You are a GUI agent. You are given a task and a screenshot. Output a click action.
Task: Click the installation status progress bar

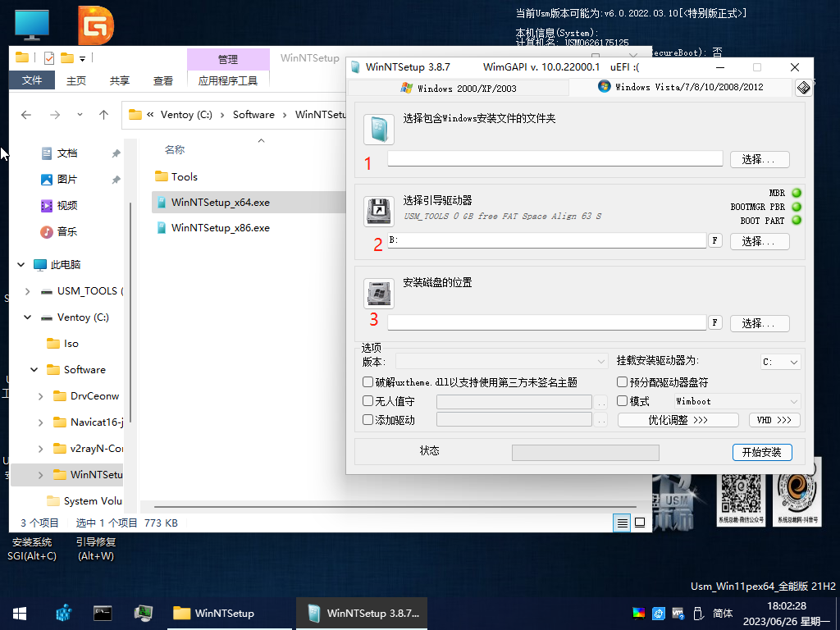585,453
